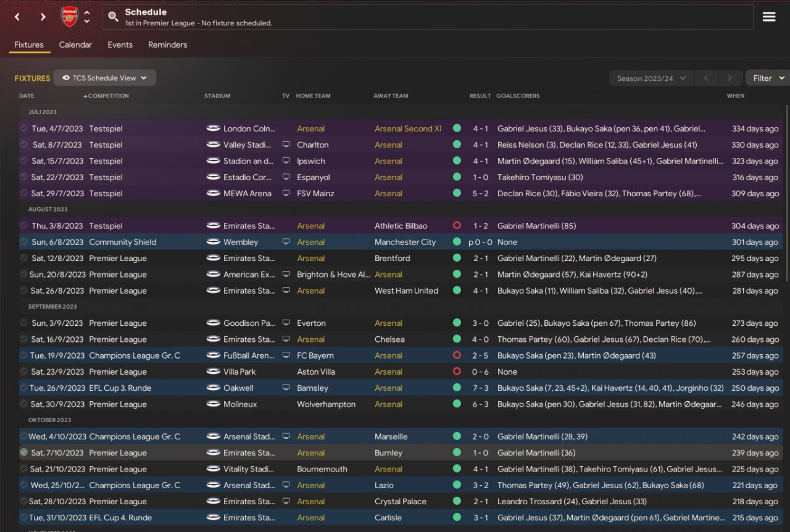Open the Athletic Bilbao team link

tap(401, 226)
